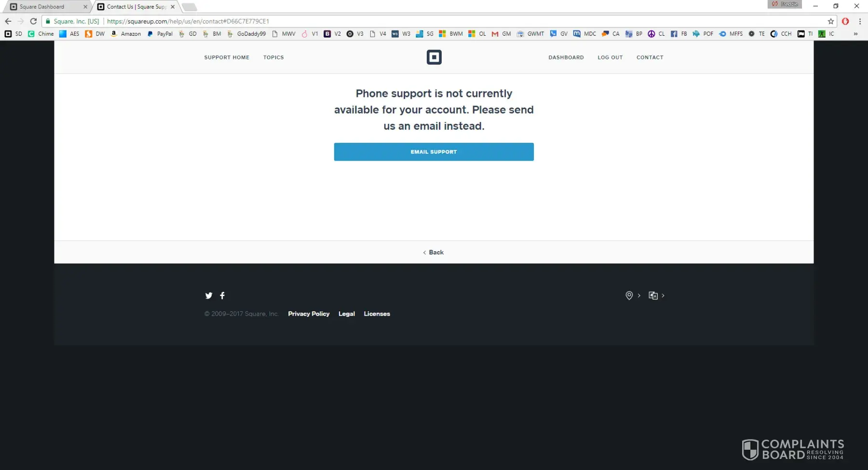Open the Legal link in footer
The width and height of the screenshot is (868, 470).
coord(347,314)
